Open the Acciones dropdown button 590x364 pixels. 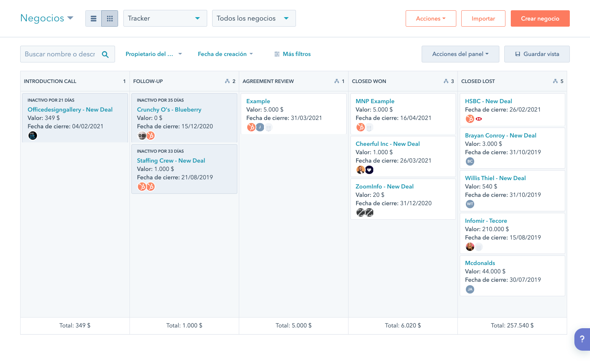[431, 18]
